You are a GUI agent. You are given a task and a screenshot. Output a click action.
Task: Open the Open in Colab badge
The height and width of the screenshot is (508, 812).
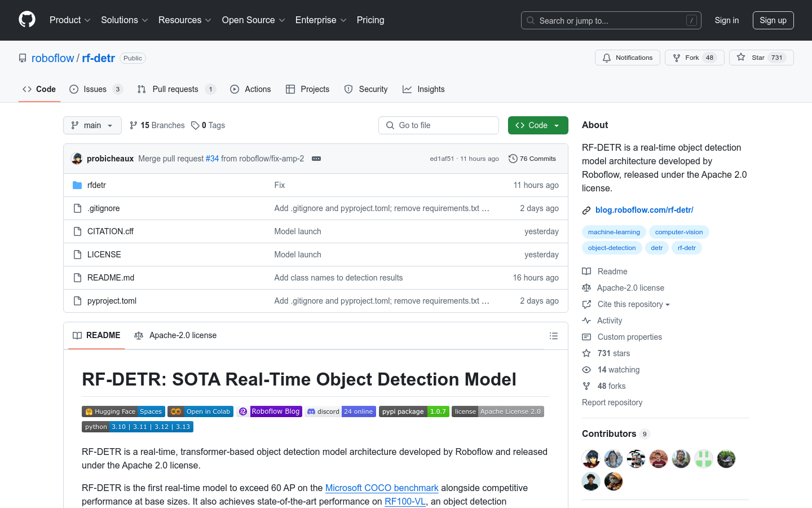[x=201, y=411]
